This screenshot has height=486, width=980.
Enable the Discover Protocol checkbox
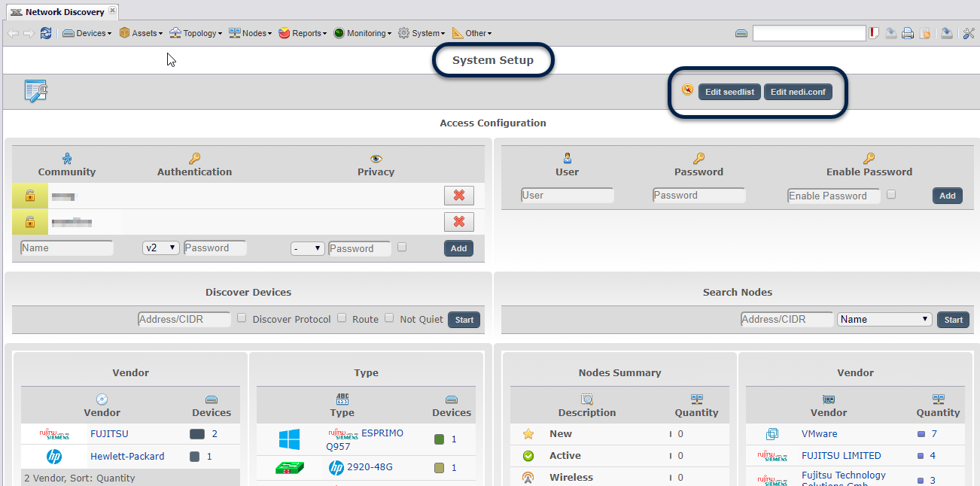click(x=242, y=318)
